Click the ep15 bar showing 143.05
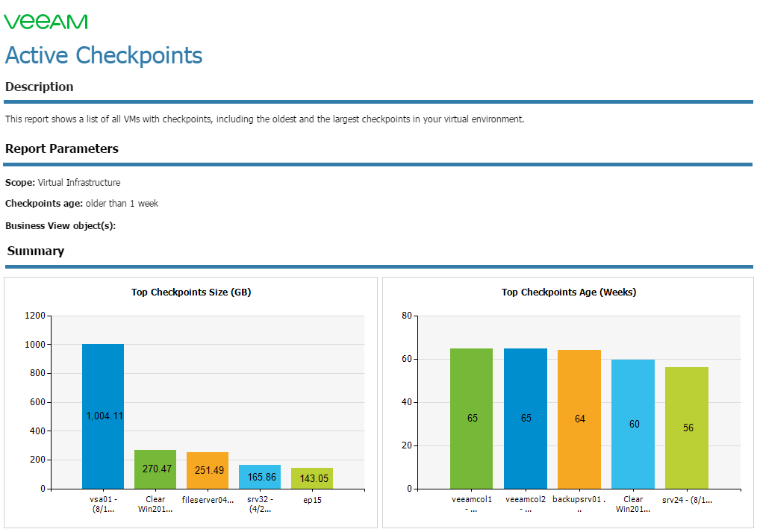This screenshot has width=757, height=532. click(312, 478)
